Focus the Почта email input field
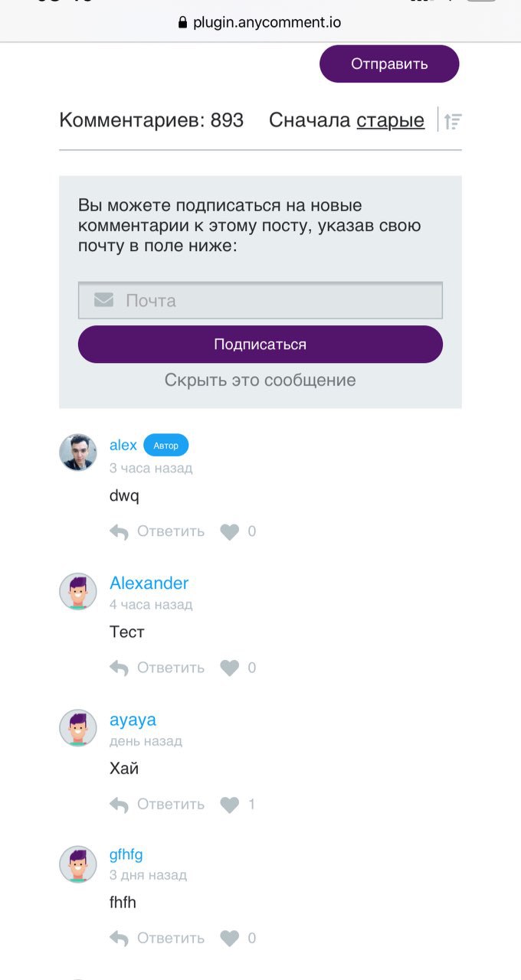The image size is (521, 980). [276, 300]
